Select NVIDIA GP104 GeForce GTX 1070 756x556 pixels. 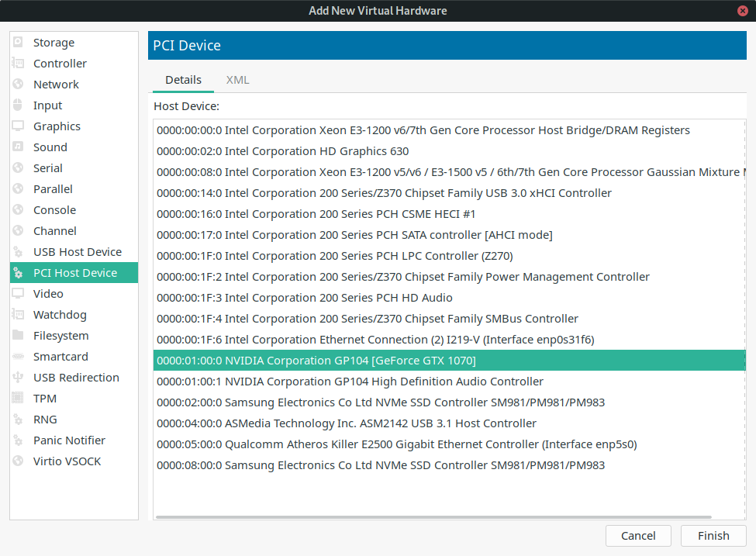click(x=449, y=361)
